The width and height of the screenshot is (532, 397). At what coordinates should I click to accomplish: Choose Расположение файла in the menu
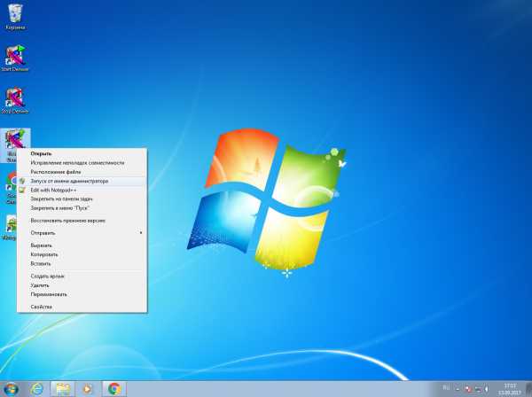(x=82, y=172)
